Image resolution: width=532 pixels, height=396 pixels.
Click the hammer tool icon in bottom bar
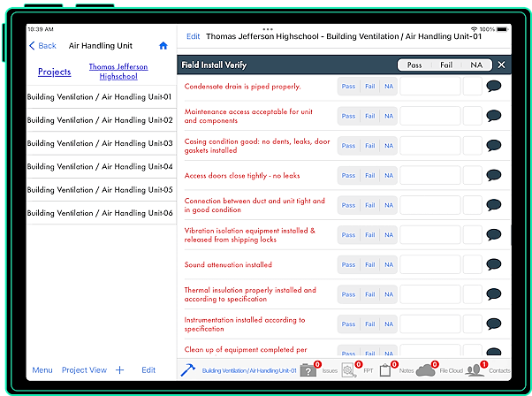click(x=188, y=370)
